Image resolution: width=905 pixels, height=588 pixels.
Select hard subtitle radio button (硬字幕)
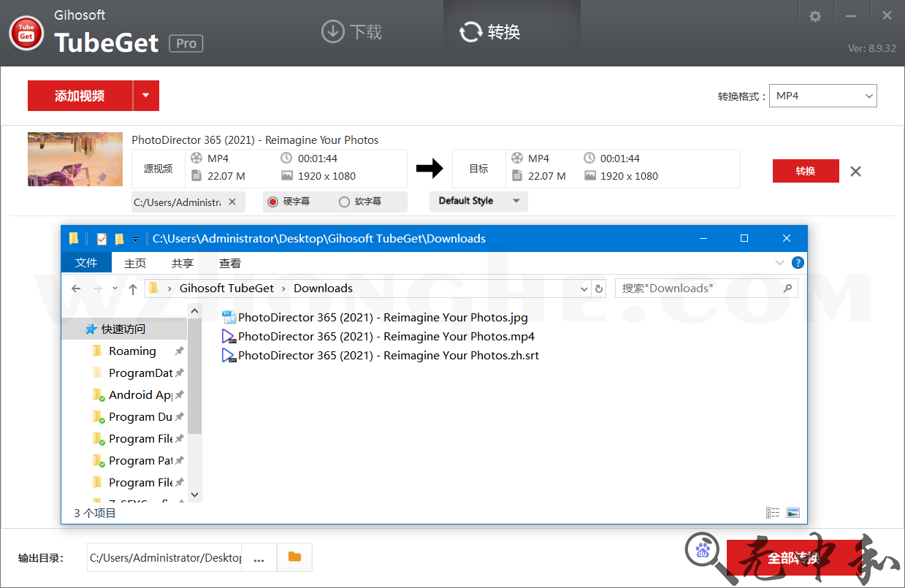point(273,202)
